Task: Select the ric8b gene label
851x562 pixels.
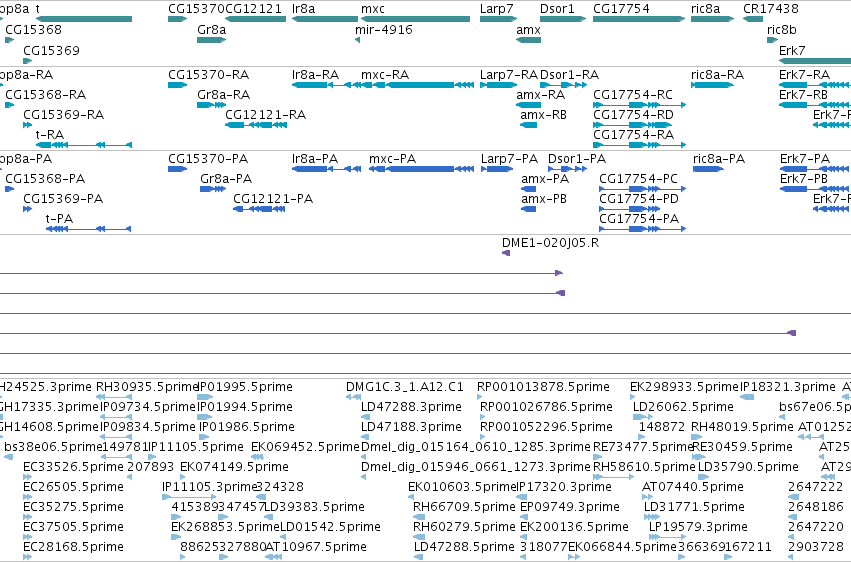Action: point(782,29)
